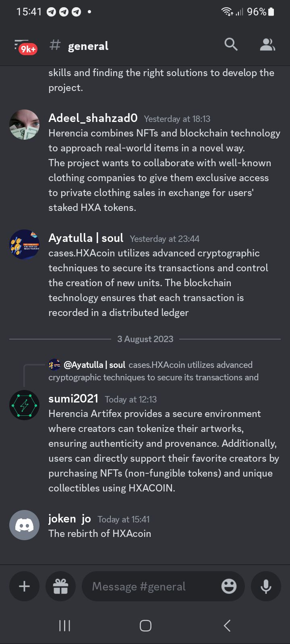The width and height of the screenshot is (290, 644).
Task: View sumi2021's profile avatar
Action: tap(24, 405)
